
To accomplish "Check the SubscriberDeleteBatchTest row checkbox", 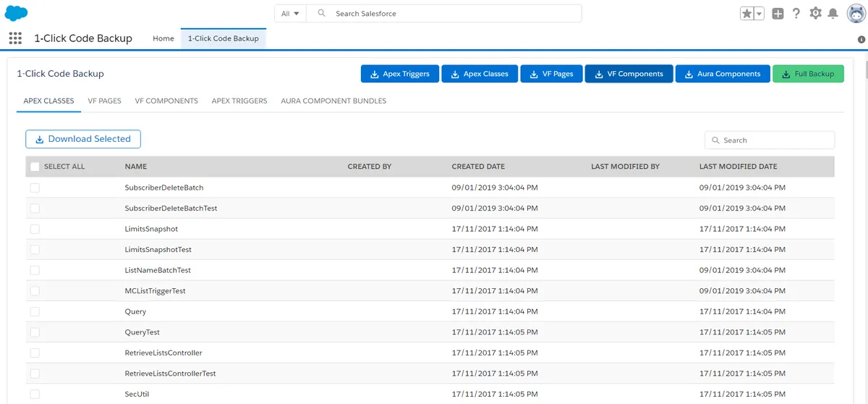I will point(35,209).
